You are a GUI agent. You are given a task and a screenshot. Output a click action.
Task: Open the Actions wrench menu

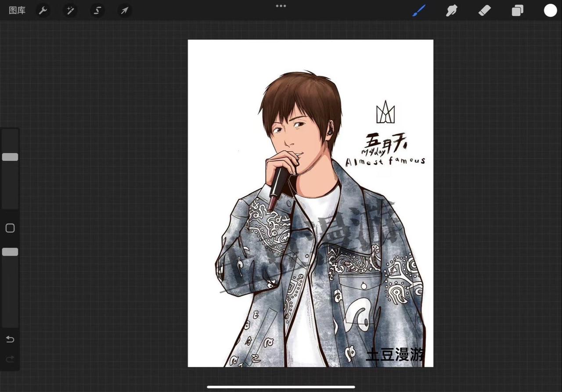pyautogui.click(x=43, y=11)
